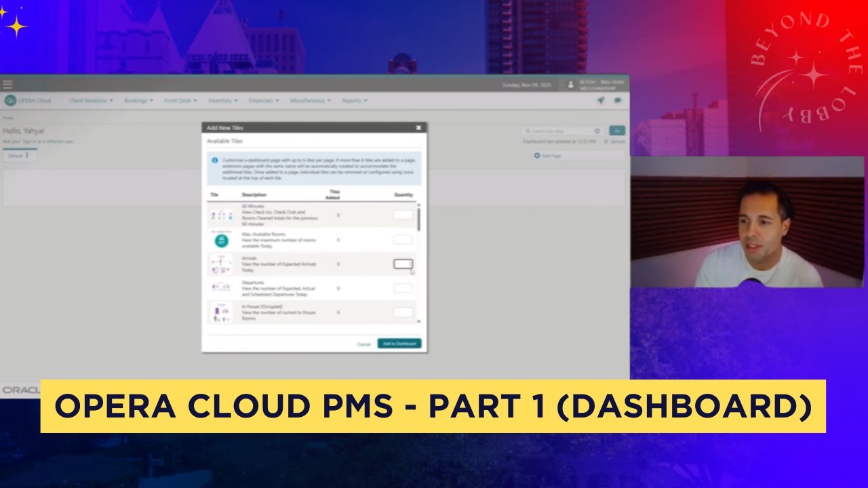This screenshot has width=868, height=488.
Task: Click the Max. Available Rooms tile icon
Action: coord(221,239)
